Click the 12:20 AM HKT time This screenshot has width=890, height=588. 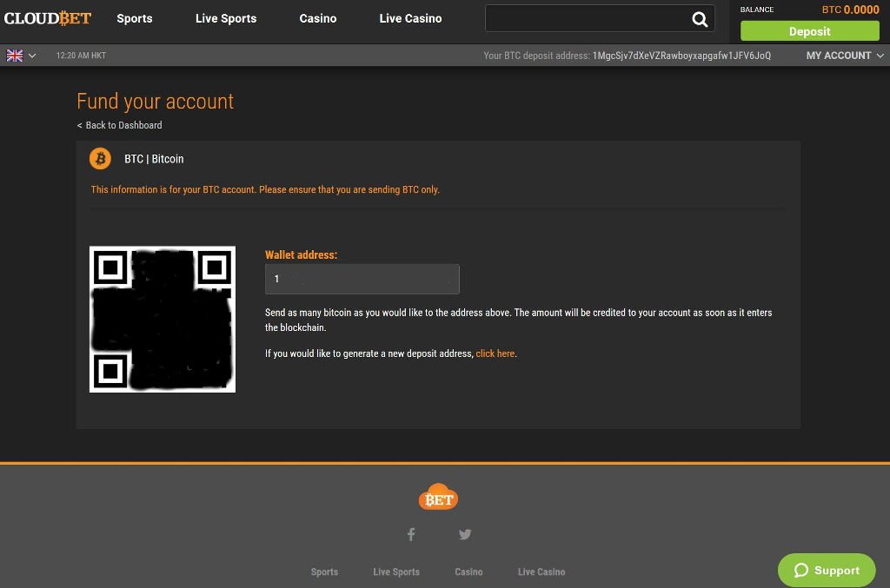[x=81, y=56]
